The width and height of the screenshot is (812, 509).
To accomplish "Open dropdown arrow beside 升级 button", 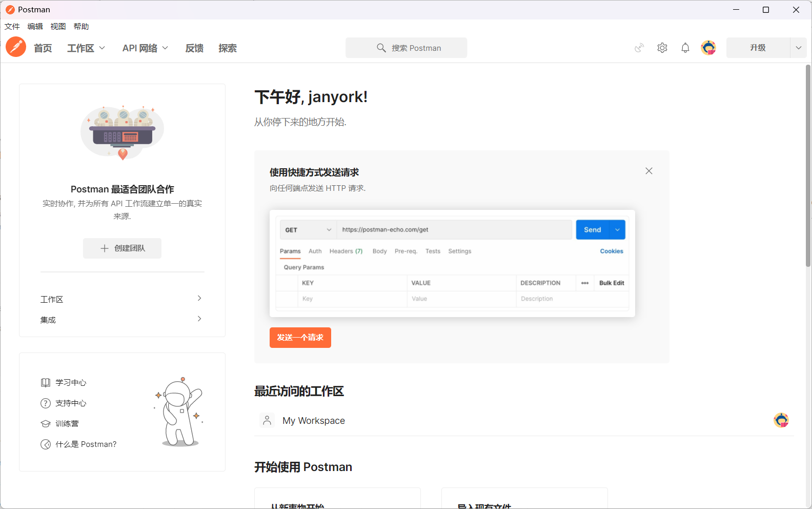I will [x=798, y=48].
